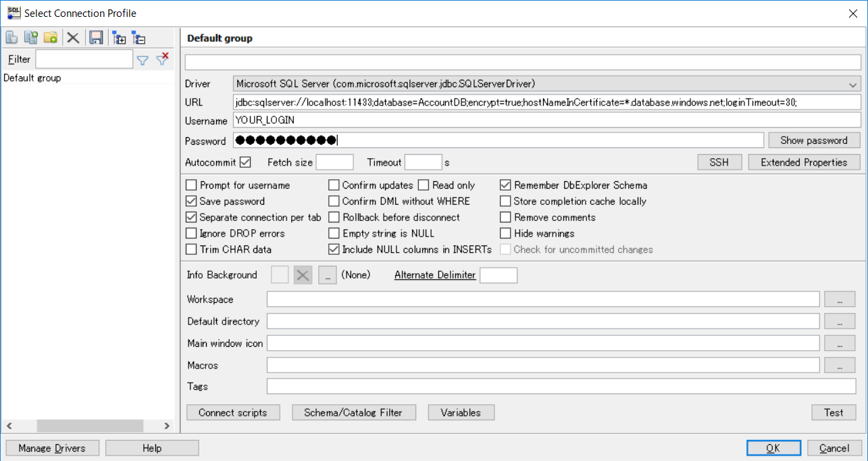Remove the Info Background color

pos(302,274)
